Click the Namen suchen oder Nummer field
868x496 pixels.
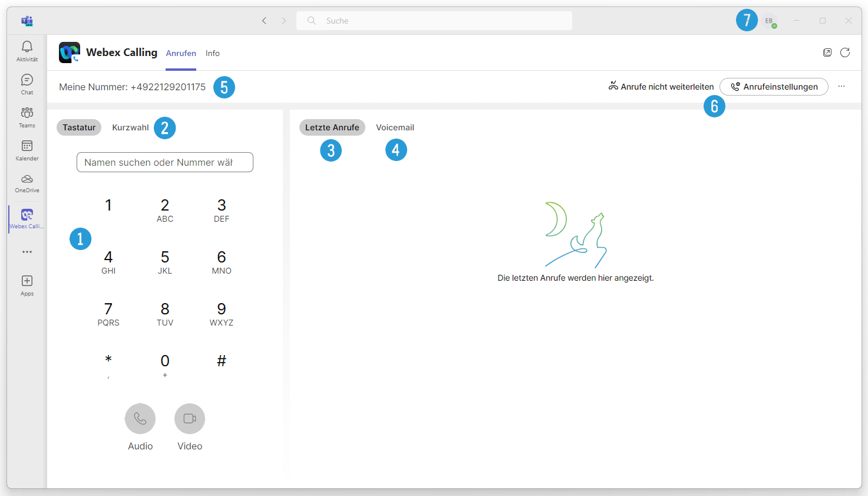pyautogui.click(x=165, y=162)
